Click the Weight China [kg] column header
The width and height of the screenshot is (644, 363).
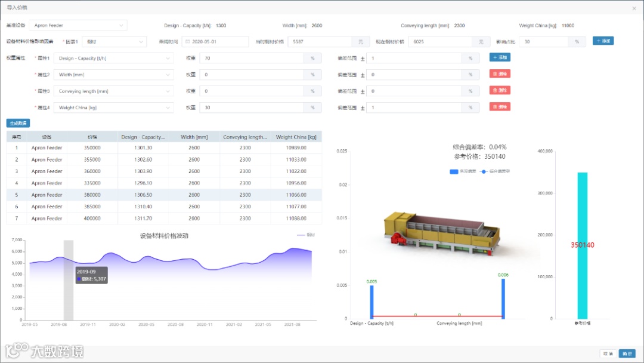pyautogui.click(x=296, y=137)
